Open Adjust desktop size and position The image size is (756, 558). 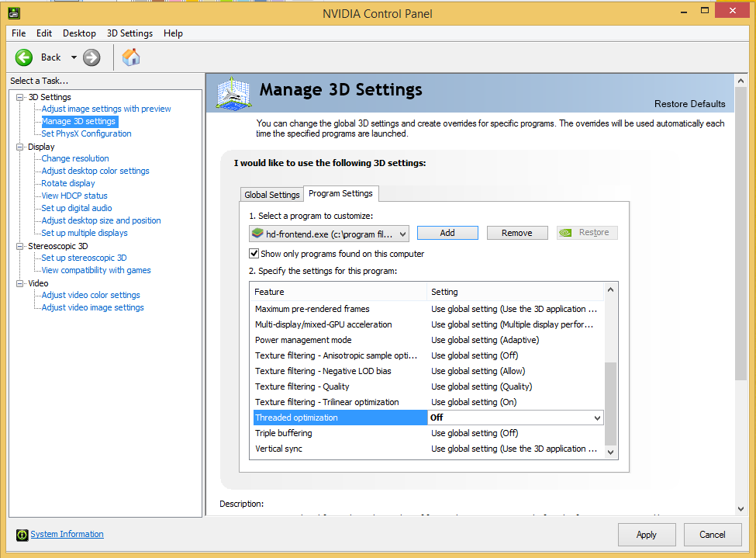[102, 220]
